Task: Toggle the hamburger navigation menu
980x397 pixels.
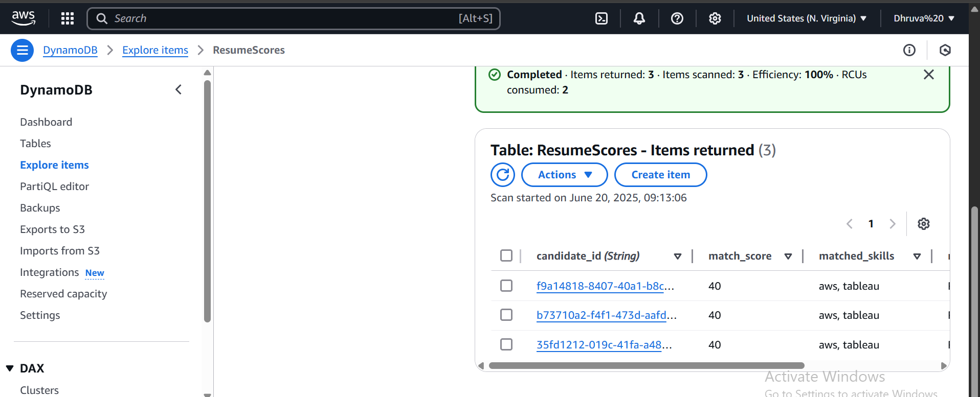Action: 23,50
